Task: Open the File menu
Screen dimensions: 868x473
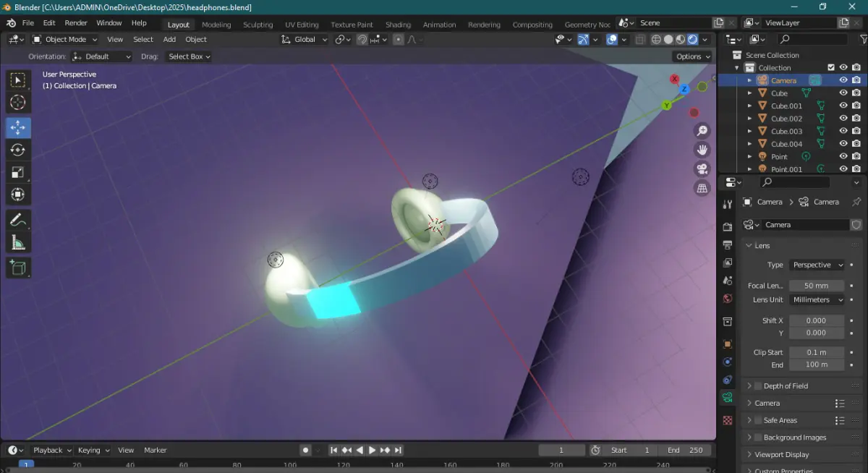Action: pyautogui.click(x=28, y=23)
